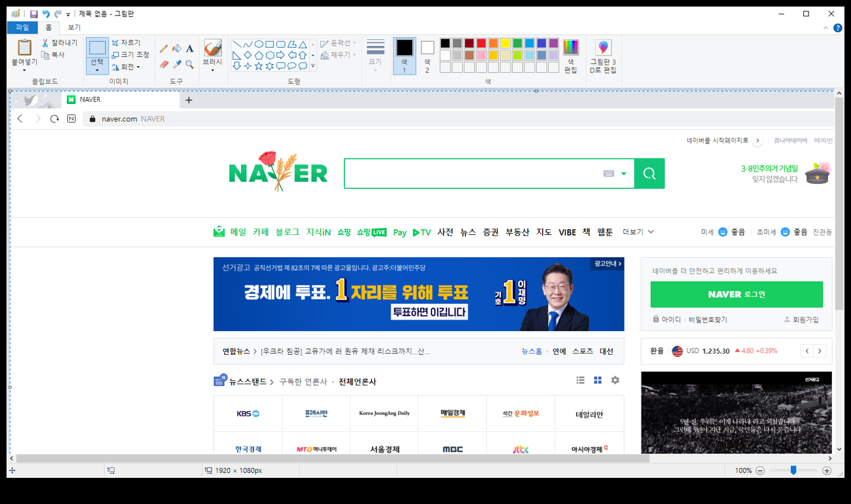Pick the green color swatch

[x=517, y=43]
